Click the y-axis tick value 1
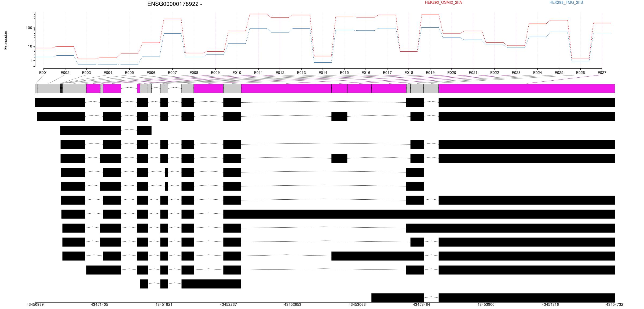This screenshot has width=644, height=309. pos(31,61)
